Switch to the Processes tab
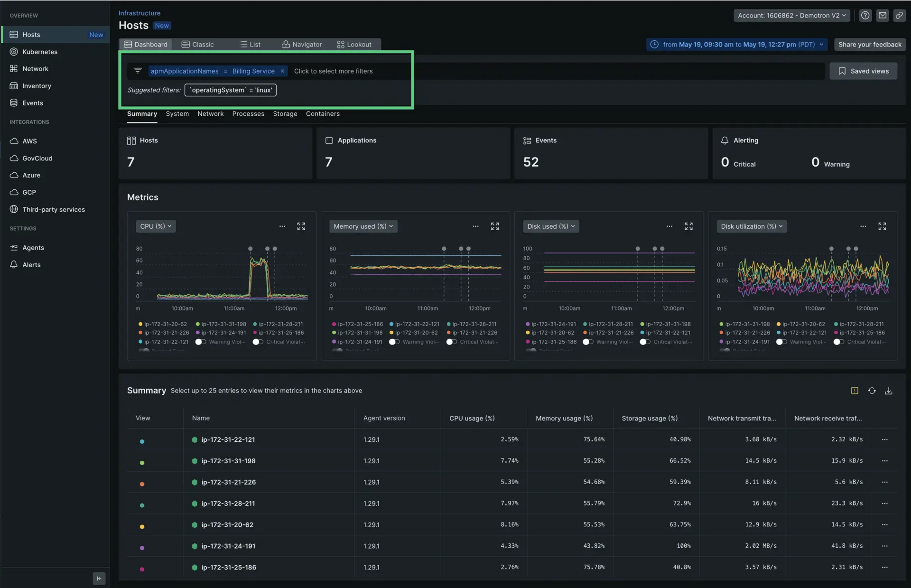This screenshot has height=588, width=911. point(248,114)
